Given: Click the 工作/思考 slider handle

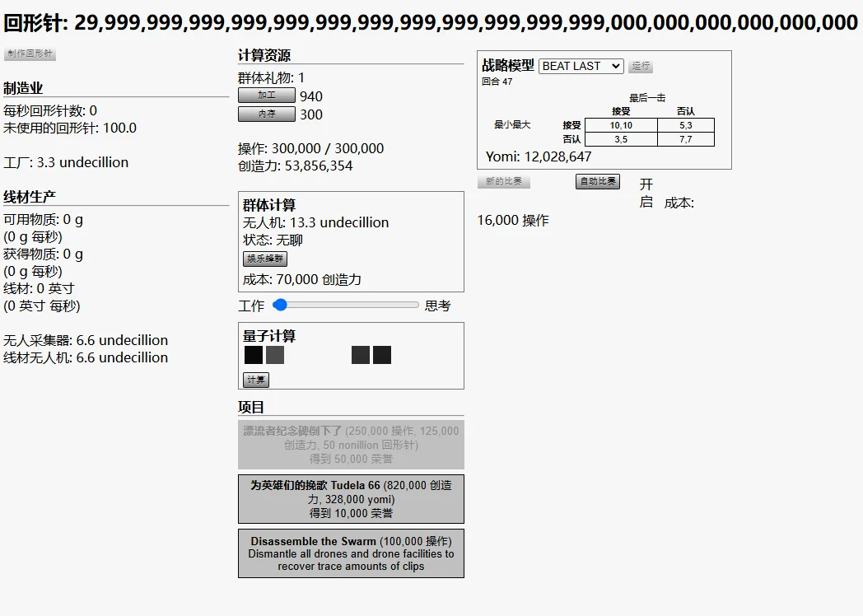Looking at the screenshot, I should click(280, 305).
